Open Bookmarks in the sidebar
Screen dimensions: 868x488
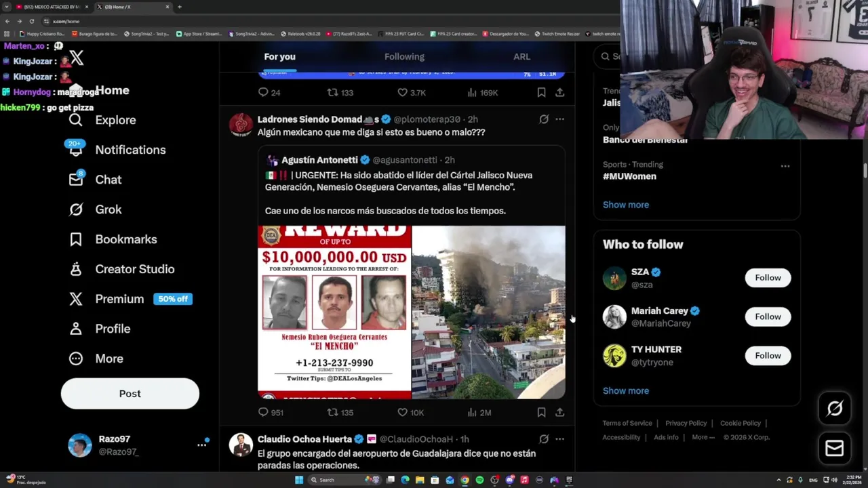[x=113, y=239]
